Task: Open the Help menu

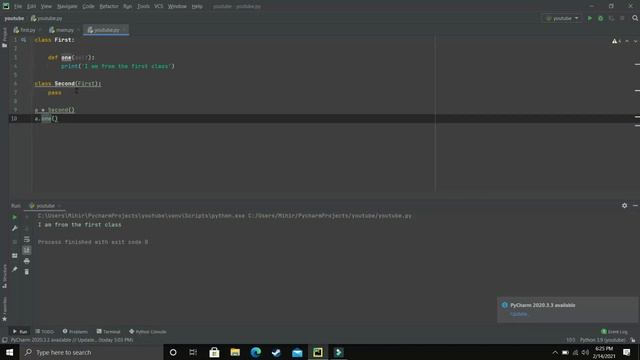Action: coord(197,6)
